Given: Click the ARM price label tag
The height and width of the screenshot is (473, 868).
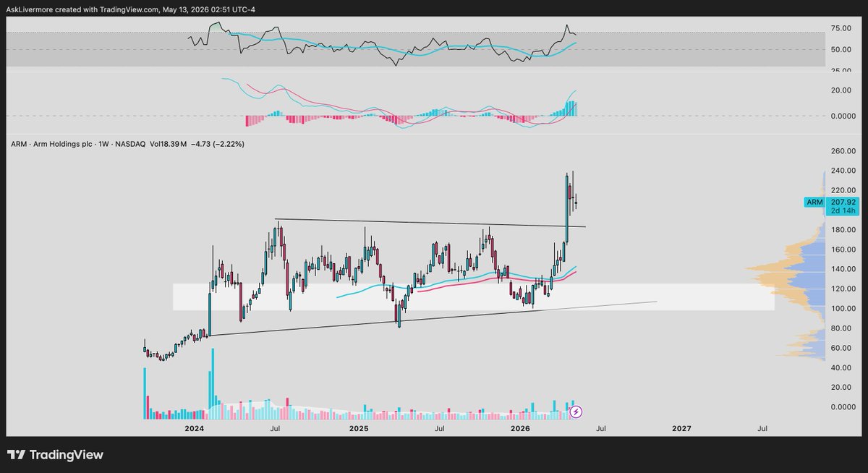Looking at the screenshot, I should pos(814,203).
